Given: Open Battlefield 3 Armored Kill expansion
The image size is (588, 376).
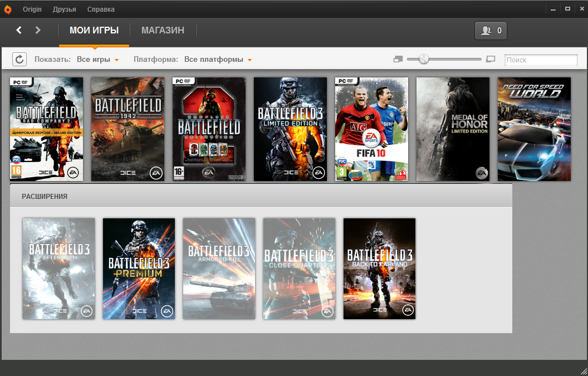Looking at the screenshot, I should [219, 268].
